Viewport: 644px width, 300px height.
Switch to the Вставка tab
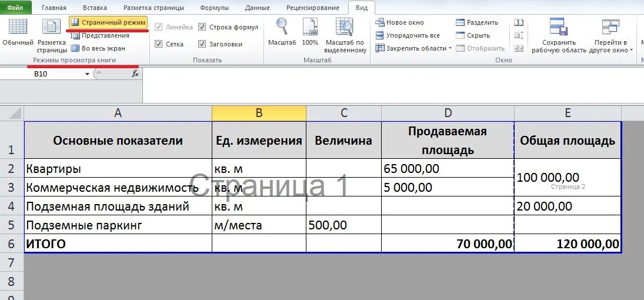pos(95,8)
